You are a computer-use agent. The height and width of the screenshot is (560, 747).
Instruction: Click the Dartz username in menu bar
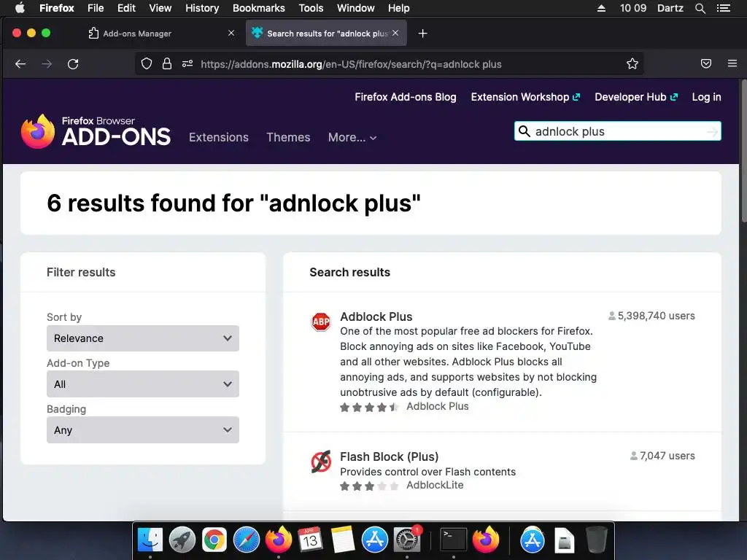670,8
